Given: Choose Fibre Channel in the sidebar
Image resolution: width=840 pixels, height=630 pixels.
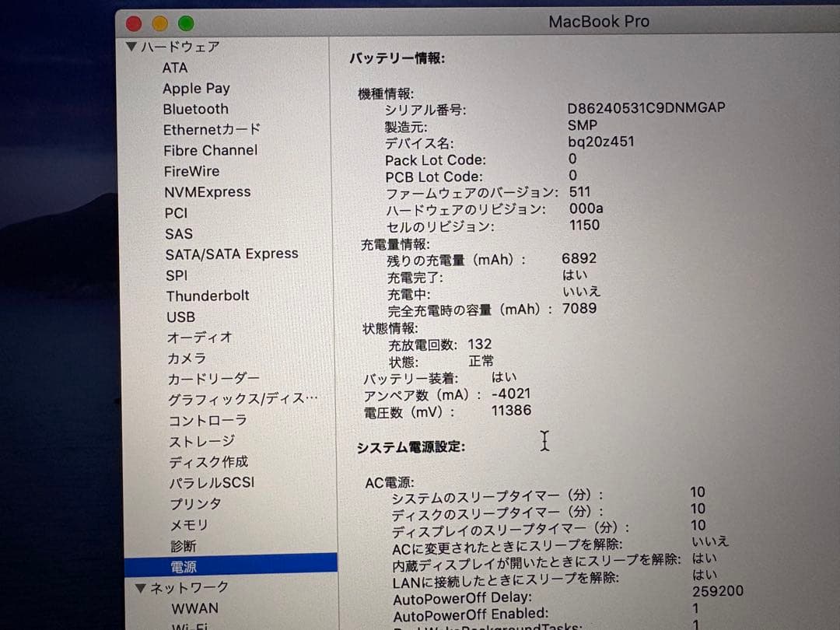Looking at the screenshot, I should tap(211, 151).
